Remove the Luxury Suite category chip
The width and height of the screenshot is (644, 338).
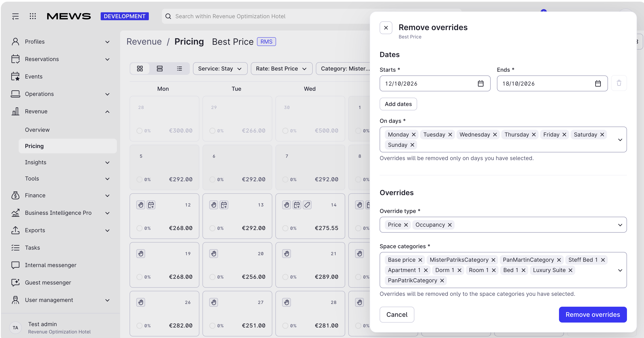[x=570, y=270]
